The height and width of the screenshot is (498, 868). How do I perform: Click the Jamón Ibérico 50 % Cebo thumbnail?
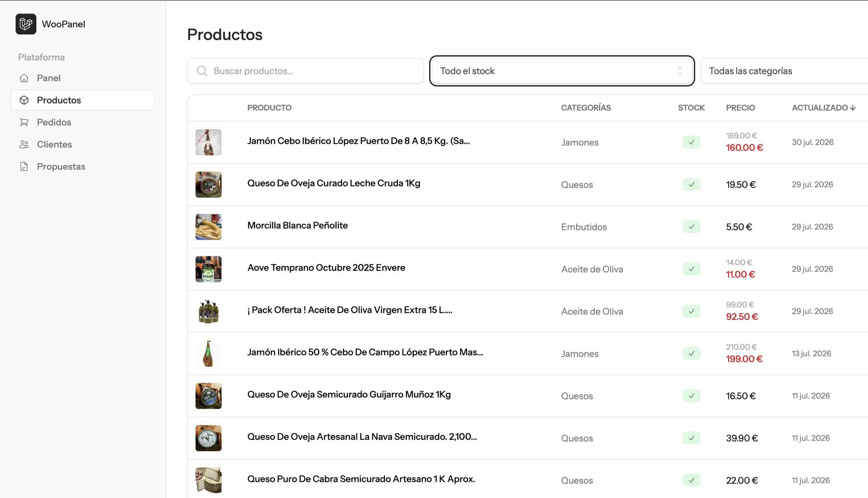click(x=209, y=354)
